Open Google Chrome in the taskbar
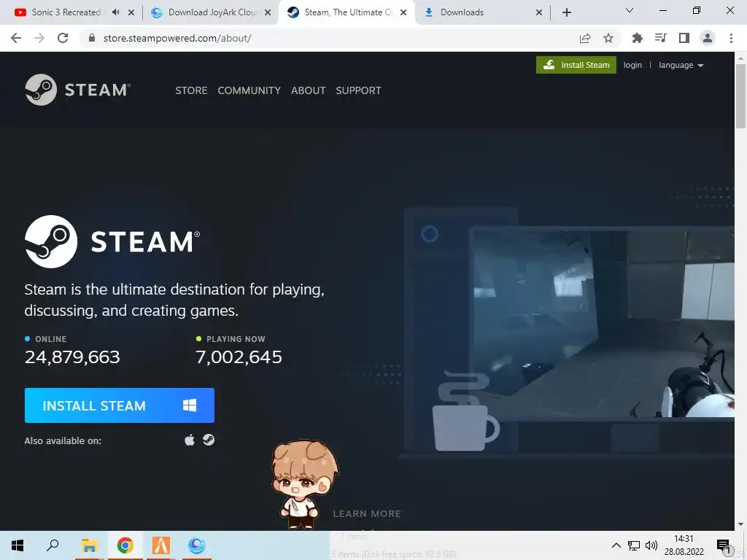Viewport: 747px width, 560px height. click(125, 545)
